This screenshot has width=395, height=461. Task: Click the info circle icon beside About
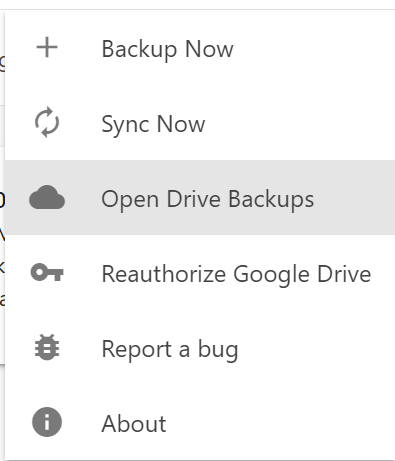coord(47,422)
